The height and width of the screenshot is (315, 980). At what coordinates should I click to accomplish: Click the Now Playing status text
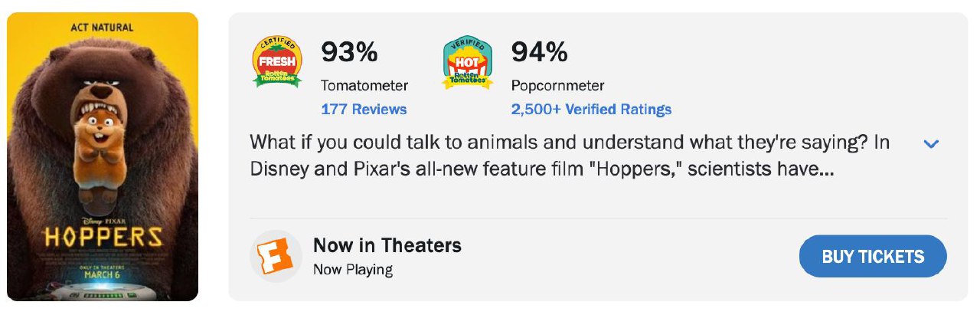click(352, 269)
